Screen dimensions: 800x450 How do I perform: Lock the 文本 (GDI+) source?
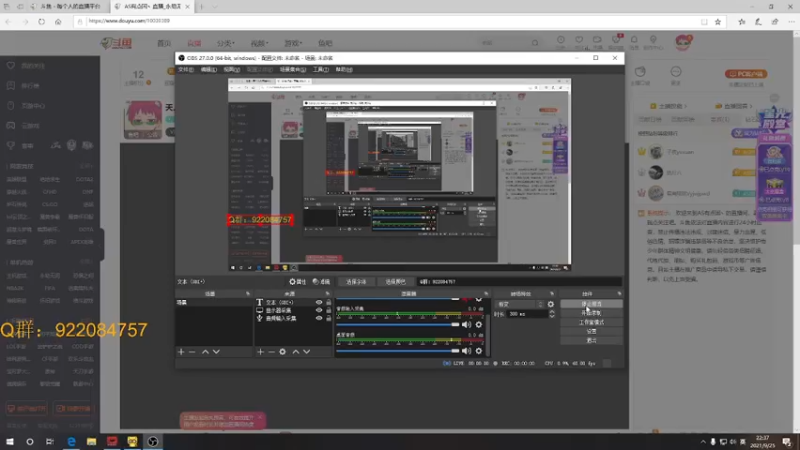click(x=329, y=303)
